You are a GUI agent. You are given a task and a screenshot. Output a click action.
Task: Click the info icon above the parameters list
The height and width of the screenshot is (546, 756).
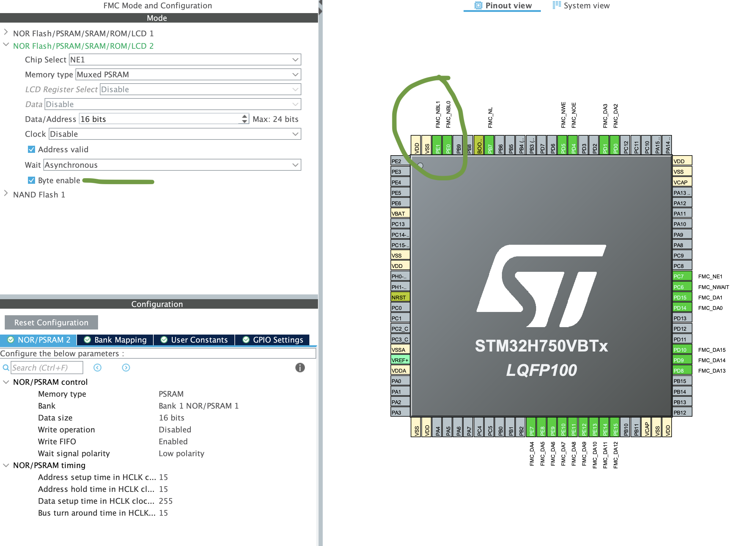[x=300, y=368]
